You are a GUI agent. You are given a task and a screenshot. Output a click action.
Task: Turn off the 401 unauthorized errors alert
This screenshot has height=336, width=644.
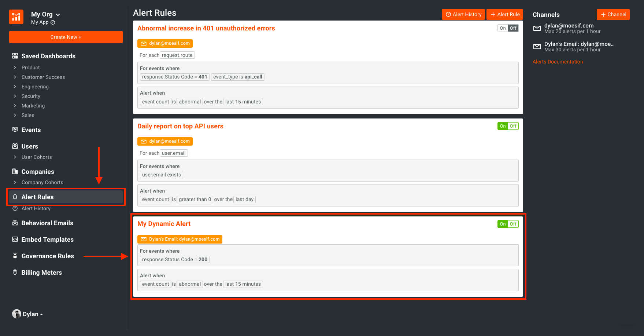513,28
